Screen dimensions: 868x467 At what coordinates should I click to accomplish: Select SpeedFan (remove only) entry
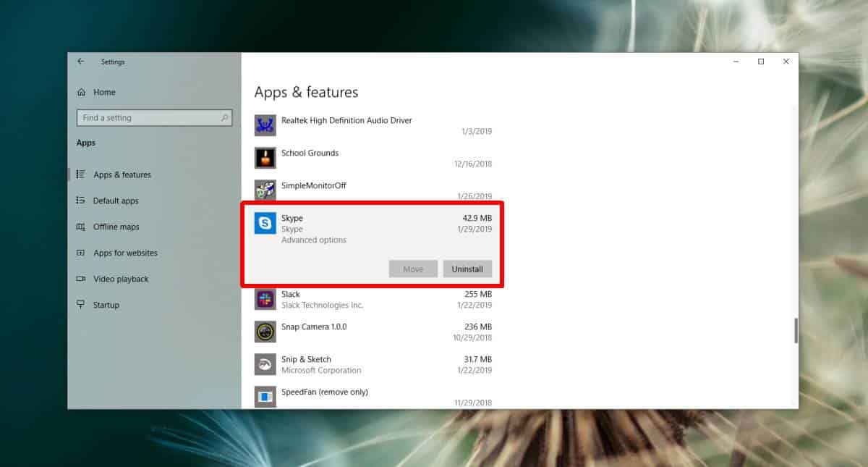374,395
